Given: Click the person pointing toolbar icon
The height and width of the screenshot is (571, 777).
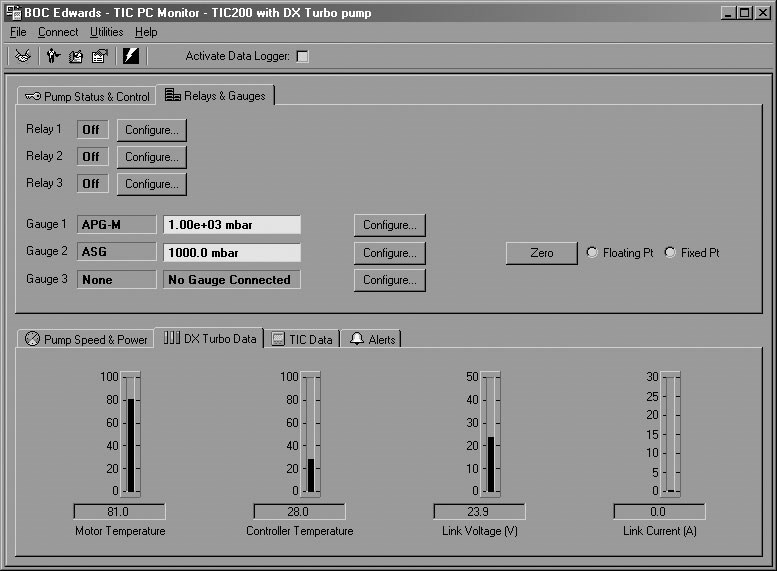Looking at the screenshot, I should pyautogui.click(x=53, y=56).
